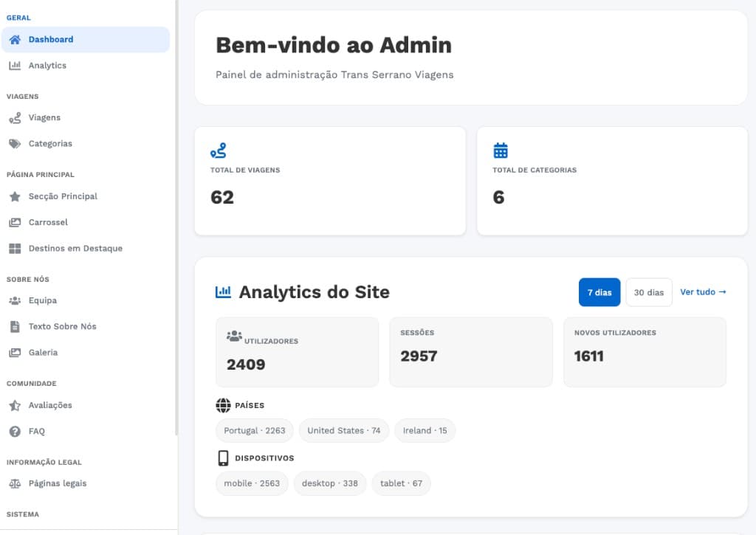Click the Destinos em Destaque grid icon
The image size is (756, 535).
[15, 248]
